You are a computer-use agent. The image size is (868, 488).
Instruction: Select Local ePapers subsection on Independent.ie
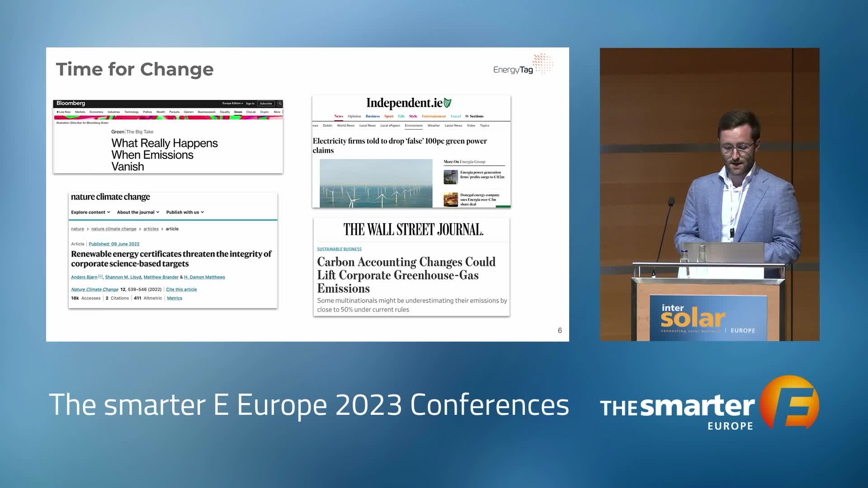pos(390,126)
